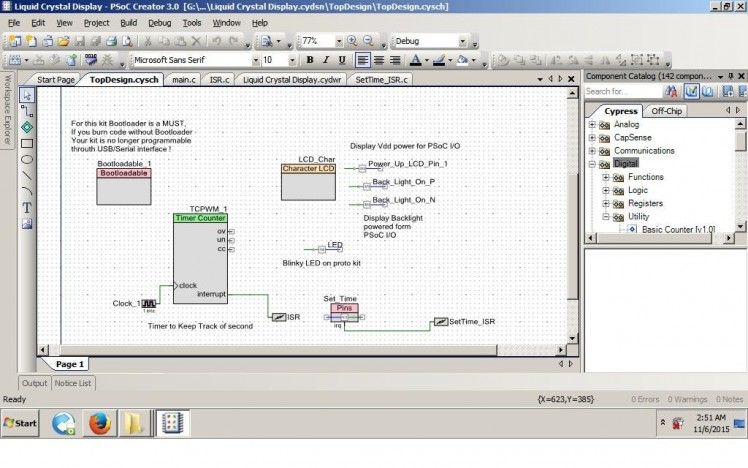The height and width of the screenshot is (468, 748).
Task: Open the Debug configuration dropdown
Action: (x=462, y=41)
